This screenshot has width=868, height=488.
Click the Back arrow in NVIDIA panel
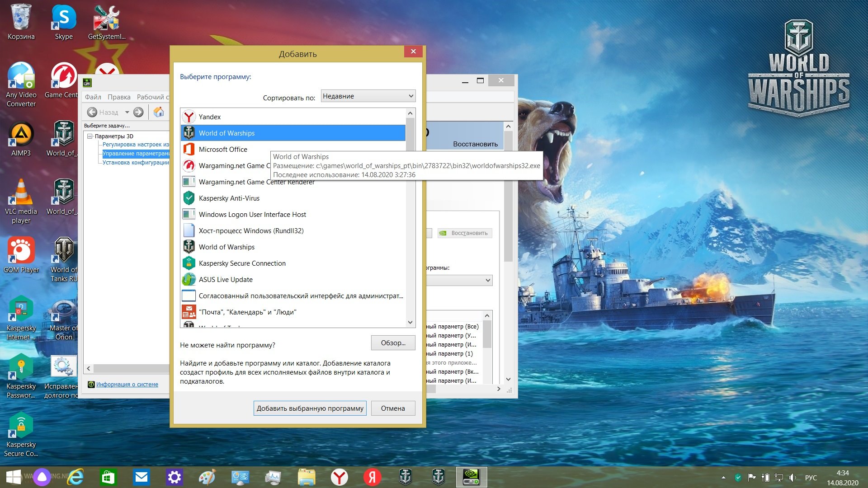pyautogui.click(x=92, y=112)
